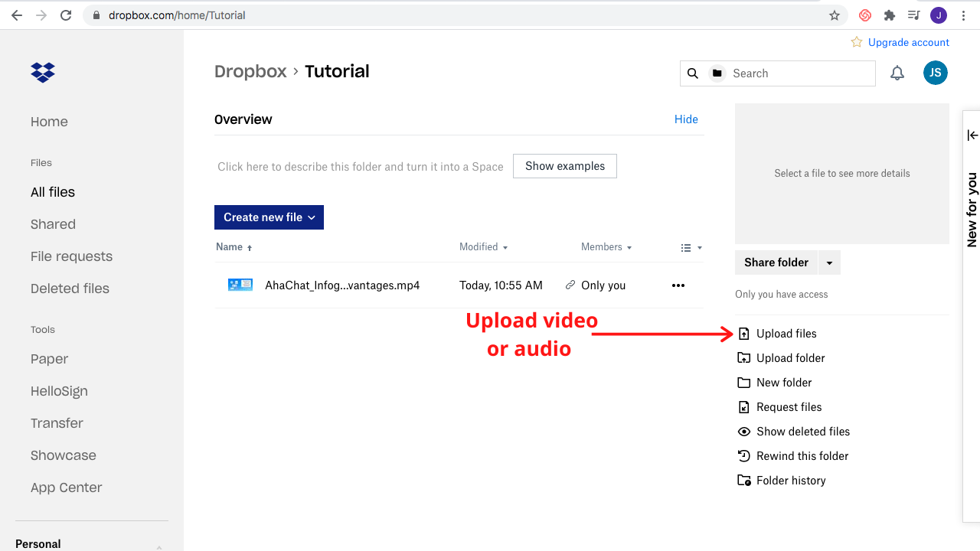
Task: Click the Folder history label
Action: tap(791, 481)
